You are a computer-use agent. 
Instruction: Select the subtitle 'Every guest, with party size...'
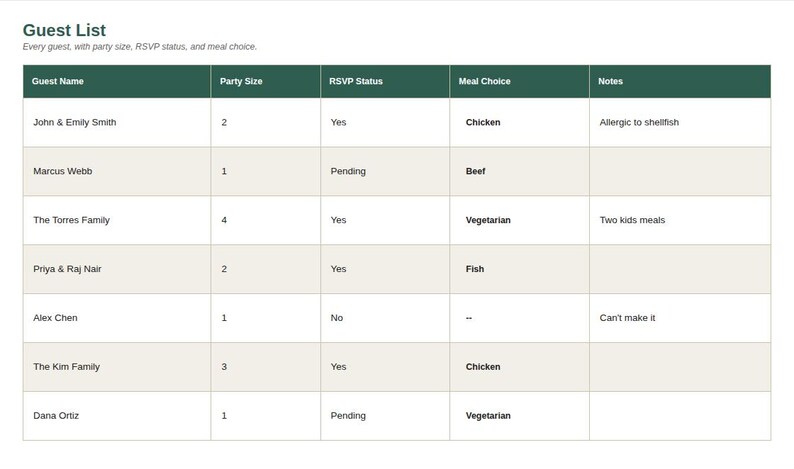click(x=140, y=47)
